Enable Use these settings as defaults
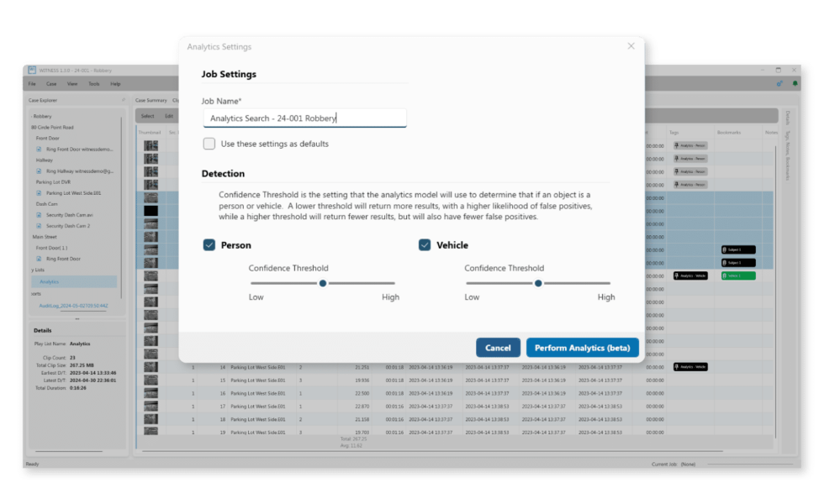824x504 pixels. (x=209, y=144)
